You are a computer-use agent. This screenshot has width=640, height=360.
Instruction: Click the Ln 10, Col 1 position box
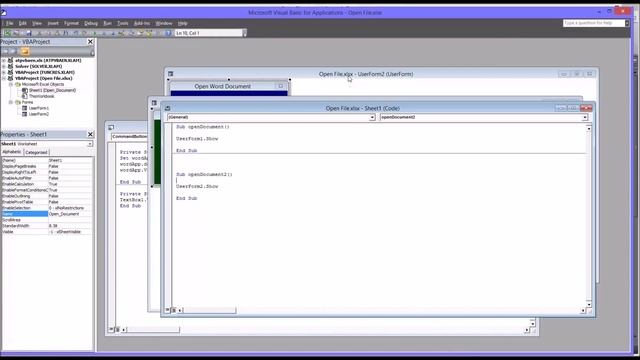[208, 33]
